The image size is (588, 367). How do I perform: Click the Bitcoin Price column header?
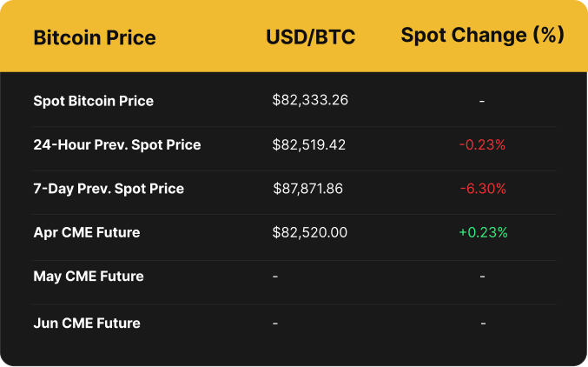95,38
